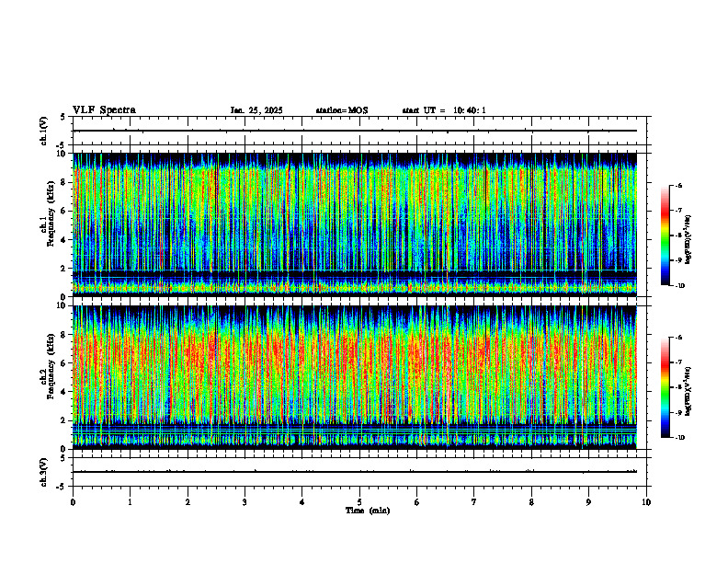Click time axis tick label 9

pos(588,502)
